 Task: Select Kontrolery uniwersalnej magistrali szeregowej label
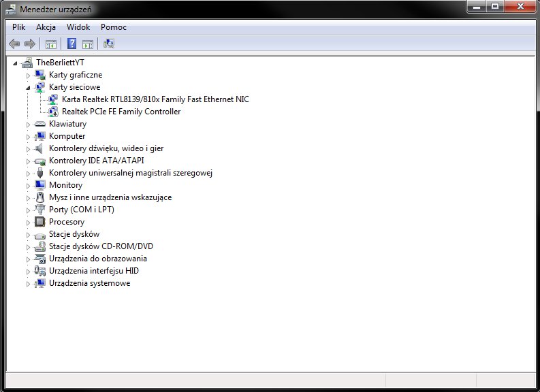(x=131, y=173)
